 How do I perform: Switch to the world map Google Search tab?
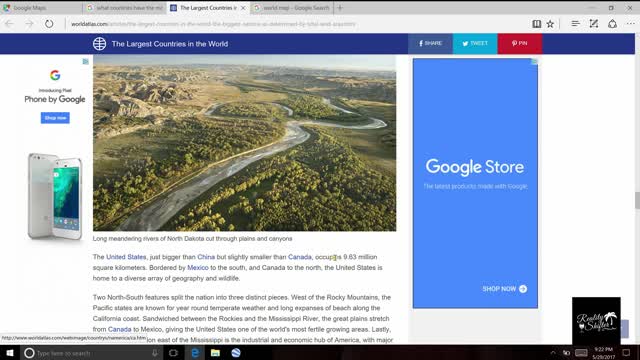point(291,8)
